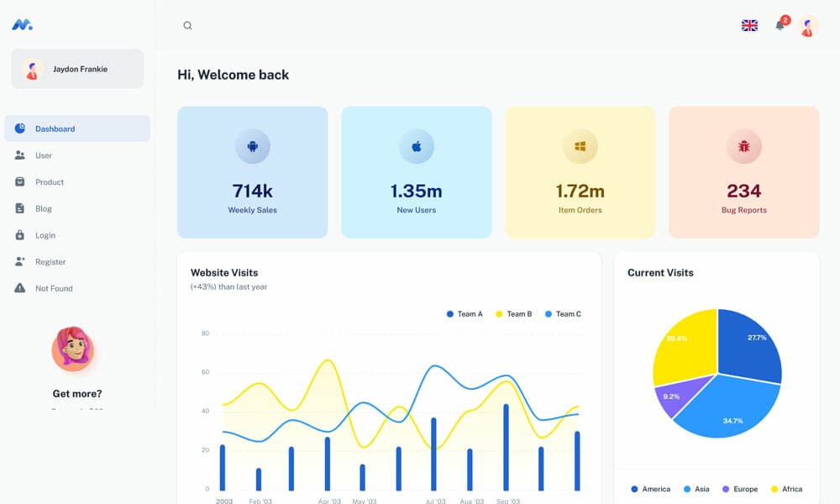This screenshot has height=504, width=840.
Task: Click the Android icon on Weekly Sales card
Action: (252, 146)
